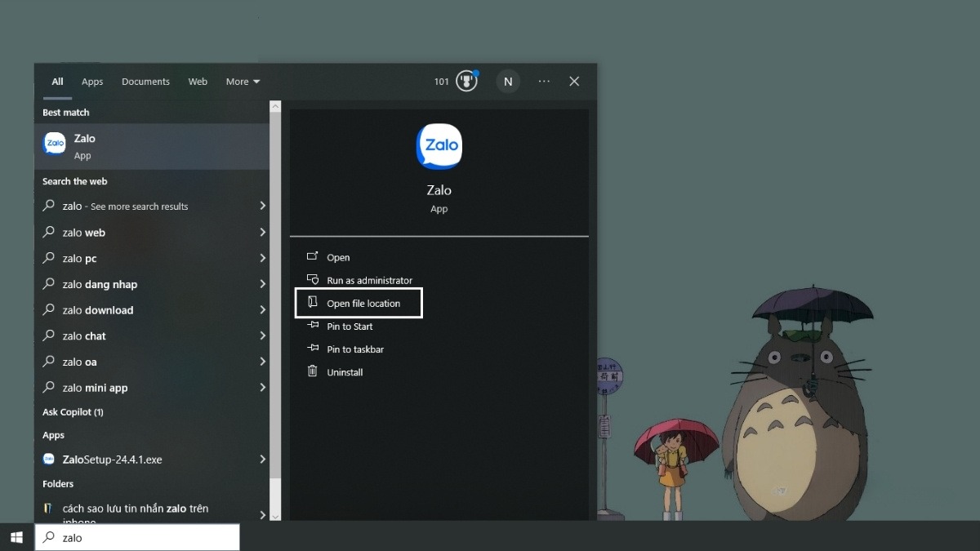Expand the zalo pc suggestion arrow

[x=262, y=258]
